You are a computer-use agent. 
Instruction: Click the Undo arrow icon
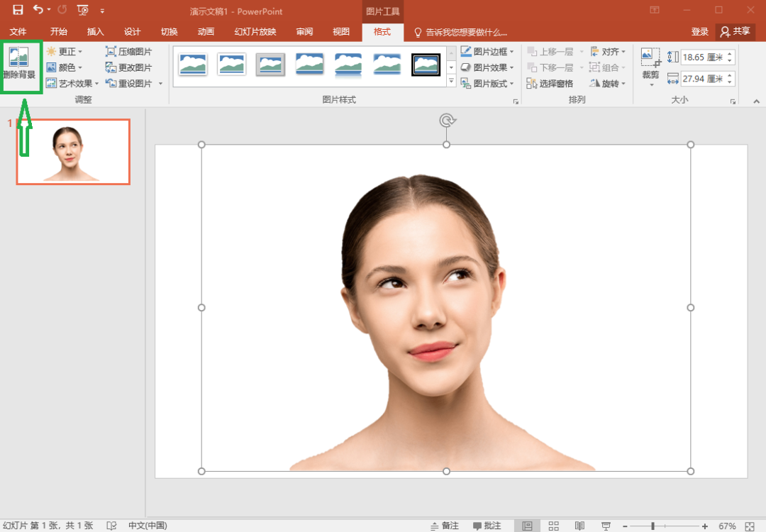pyautogui.click(x=38, y=11)
